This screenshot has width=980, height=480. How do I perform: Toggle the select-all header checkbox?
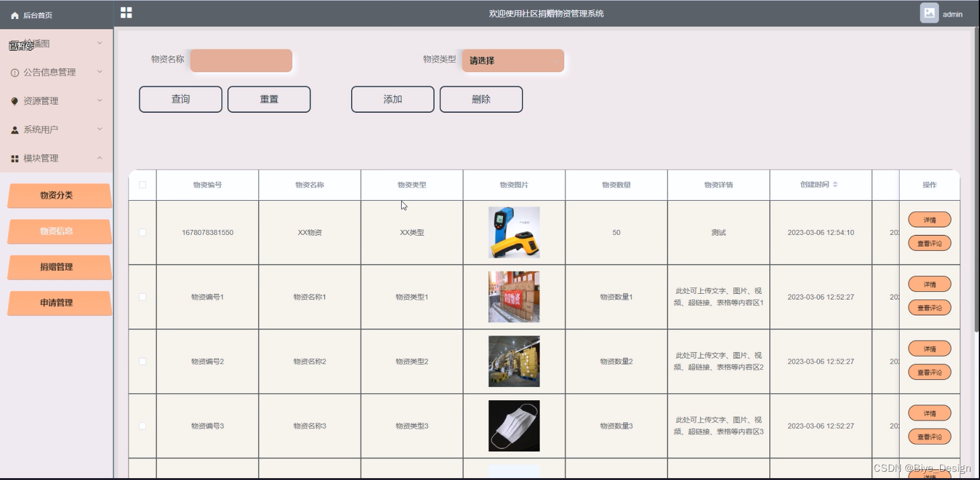point(142,185)
